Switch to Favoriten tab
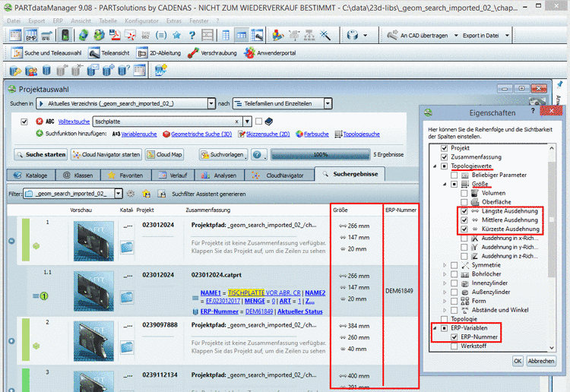This screenshot has width=570, height=392. (x=125, y=175)
